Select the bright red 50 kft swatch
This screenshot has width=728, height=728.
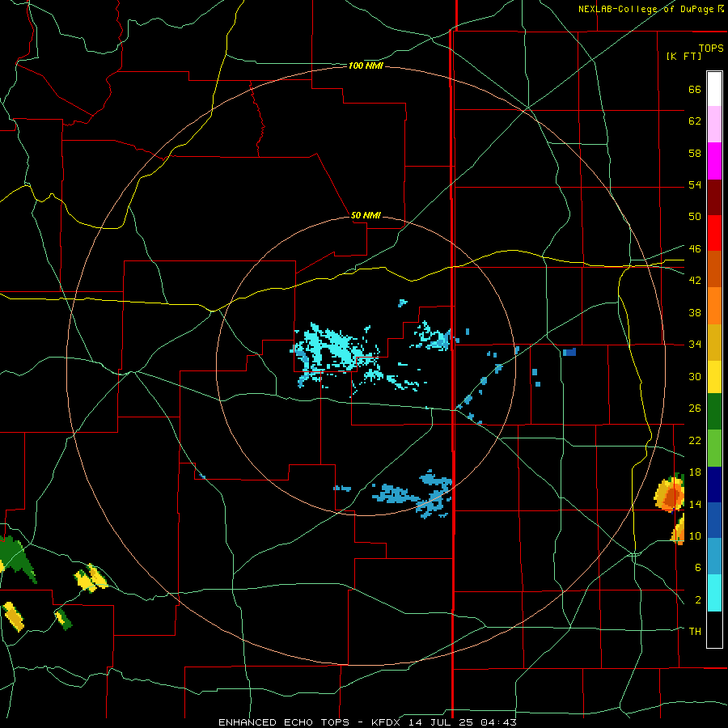point(714,233)
